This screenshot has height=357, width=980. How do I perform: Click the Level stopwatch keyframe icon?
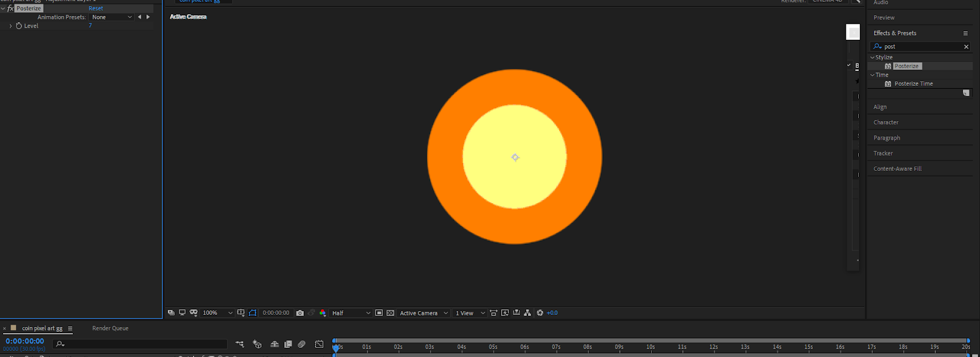click(19, 26)
